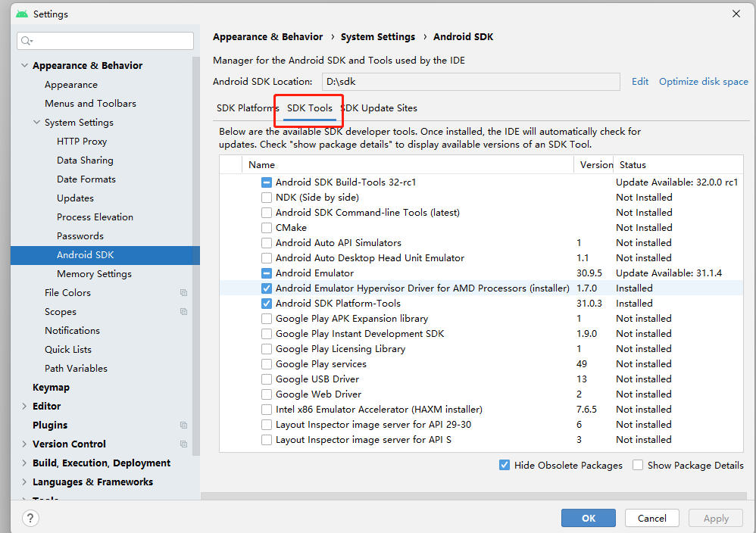Toggle the Android SDK Build-Tools 32-rc1 checkbox
Viewport: 756px width, 533px height.
pyautogui.click(x=266, y=182)
